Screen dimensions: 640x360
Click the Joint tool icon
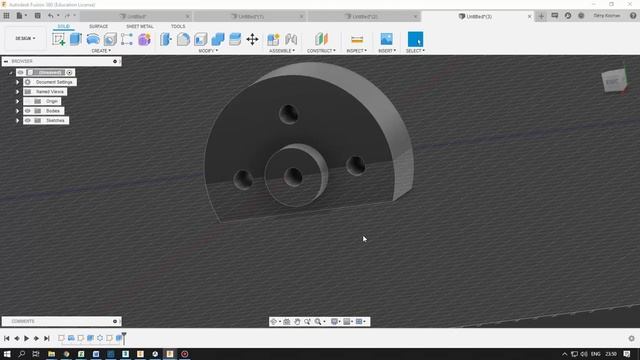(x=291, y=39)
